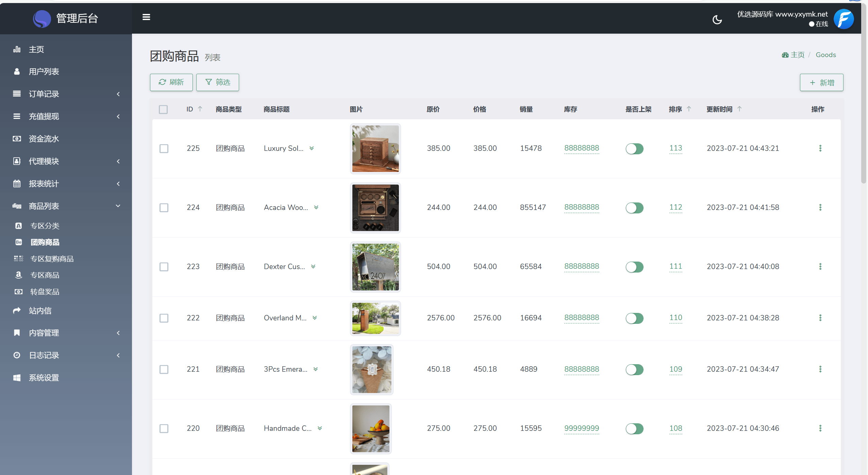Open 主页 dashboard sidebar icon

point(17,50)
